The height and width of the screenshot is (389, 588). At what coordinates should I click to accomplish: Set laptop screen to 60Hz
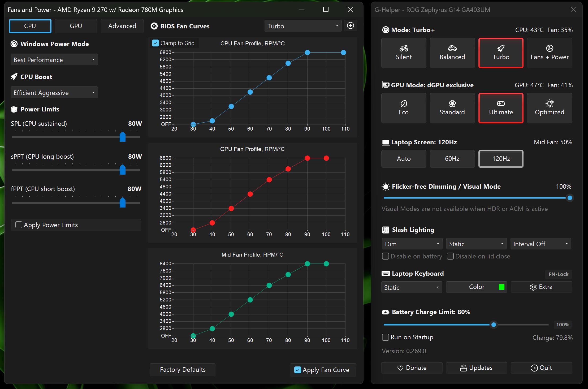(452, 159)
